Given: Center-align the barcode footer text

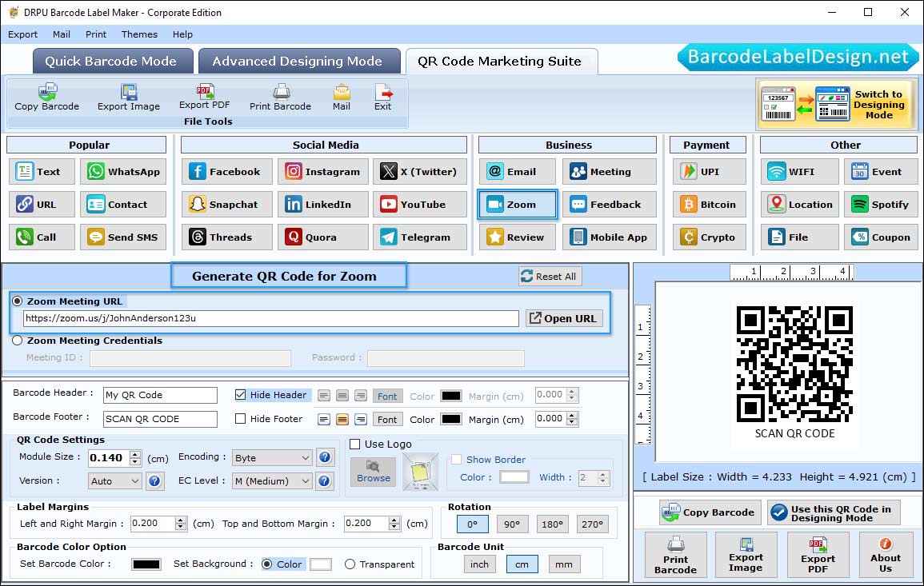Looking at the screenshot, I should [x=342, y=420].
